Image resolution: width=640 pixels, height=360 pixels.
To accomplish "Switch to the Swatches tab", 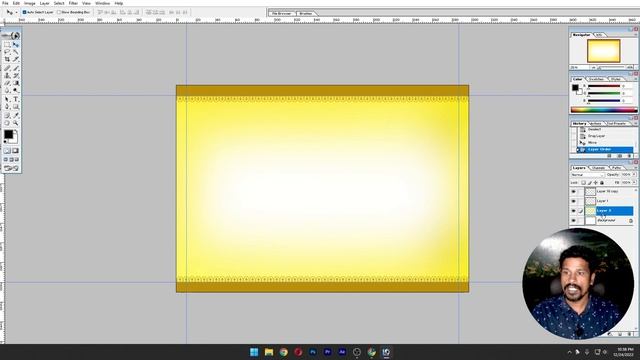I will 596,79.
